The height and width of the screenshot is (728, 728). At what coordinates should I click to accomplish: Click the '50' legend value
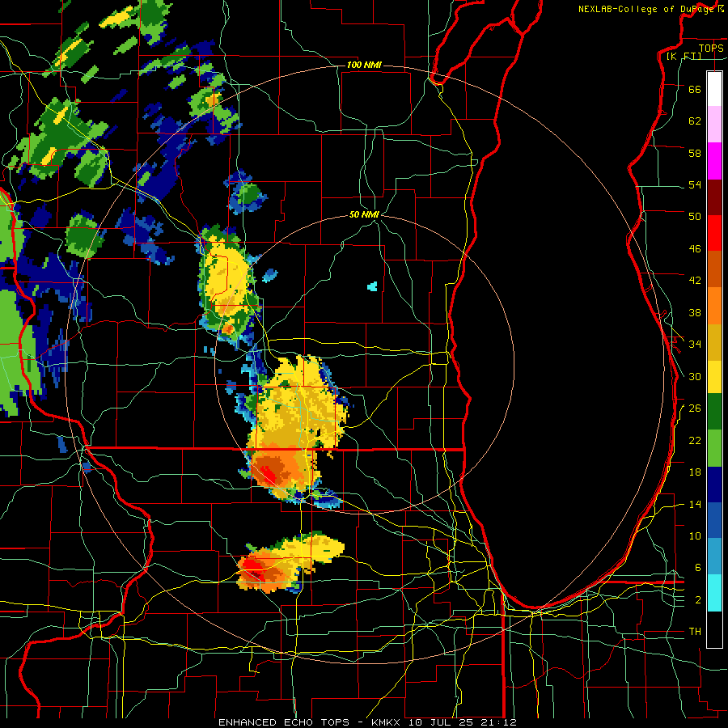[695, 217]
